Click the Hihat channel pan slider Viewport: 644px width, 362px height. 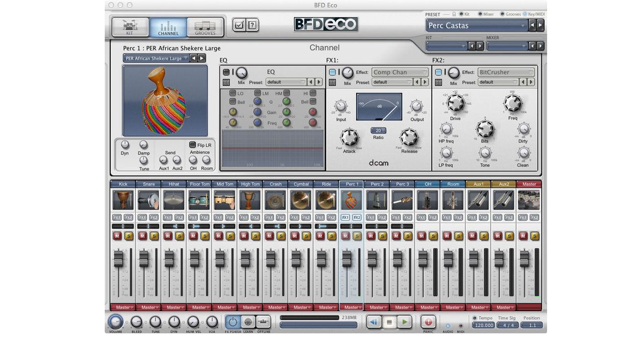(174, 226)
